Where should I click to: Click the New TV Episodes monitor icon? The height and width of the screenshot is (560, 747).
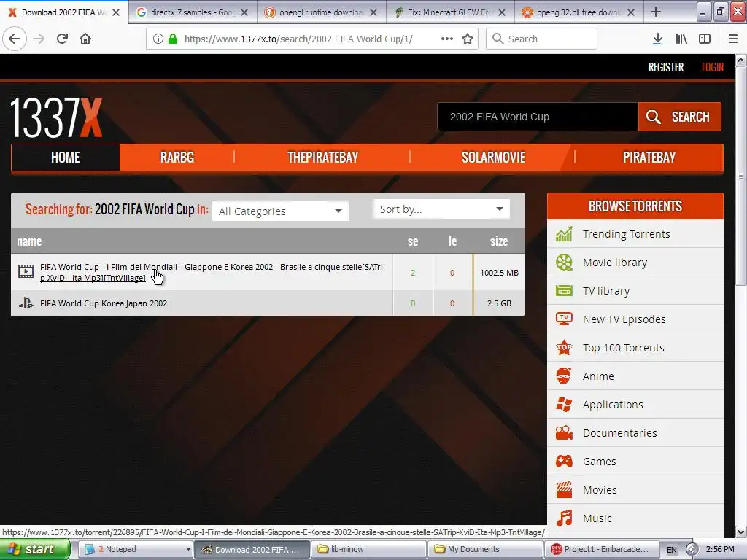coord(564,319)
